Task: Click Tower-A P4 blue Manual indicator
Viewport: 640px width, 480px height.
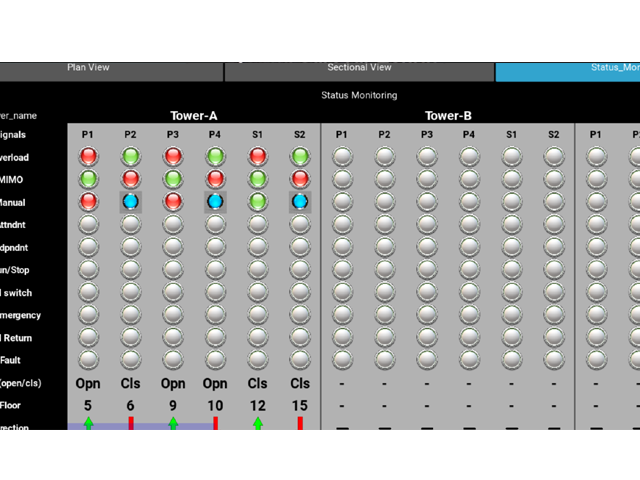Action: coord(215,201)
